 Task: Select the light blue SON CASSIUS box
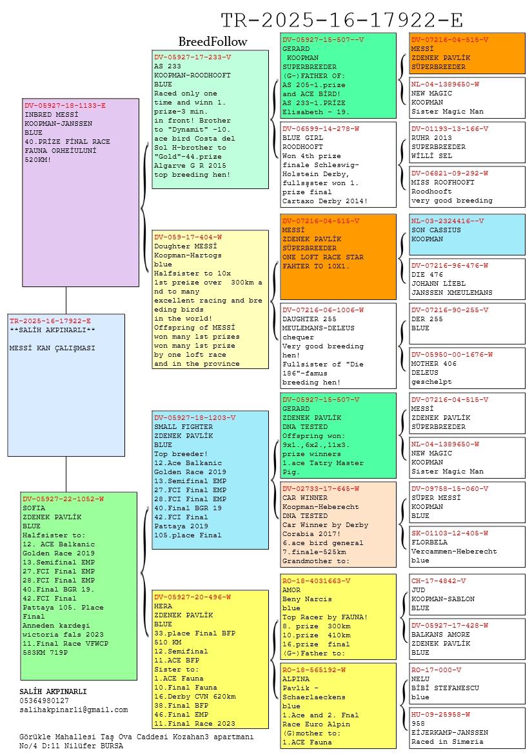coord(468,234)
